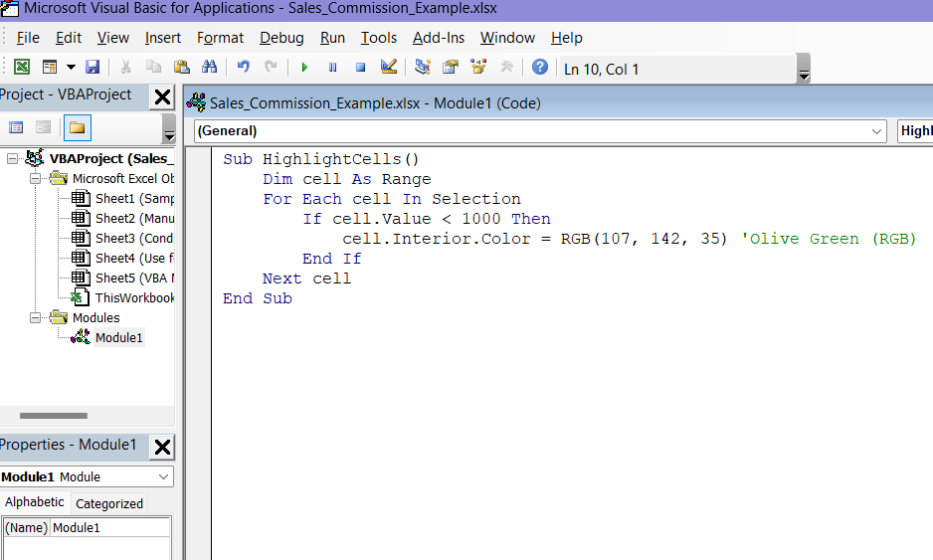933x560 pixels.
Task: Toggle Design Mode icon
Action: click(389, 67)
